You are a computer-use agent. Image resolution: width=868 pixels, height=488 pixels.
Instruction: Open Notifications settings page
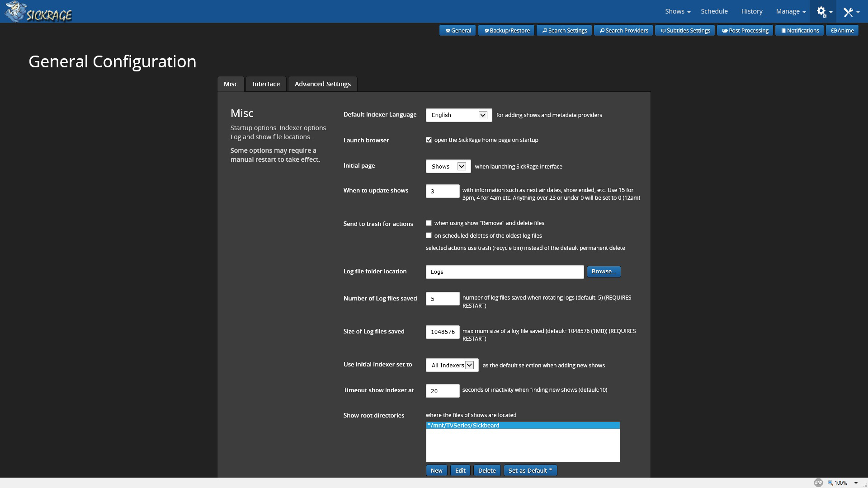pos(799,31)
